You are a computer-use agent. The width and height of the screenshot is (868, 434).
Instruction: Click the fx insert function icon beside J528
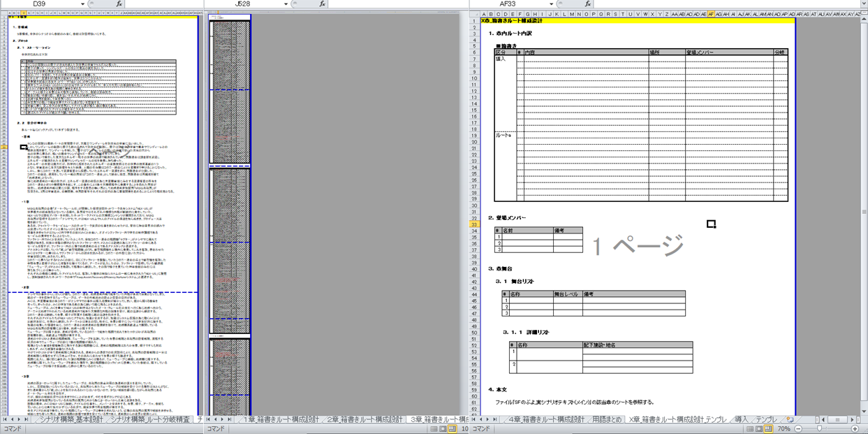322,4
